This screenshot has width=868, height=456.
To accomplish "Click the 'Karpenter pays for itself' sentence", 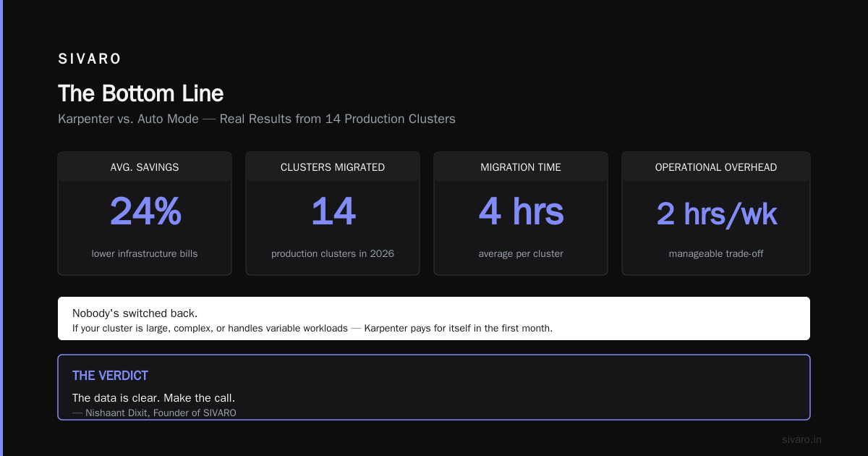I will click(x=312, y=328).
